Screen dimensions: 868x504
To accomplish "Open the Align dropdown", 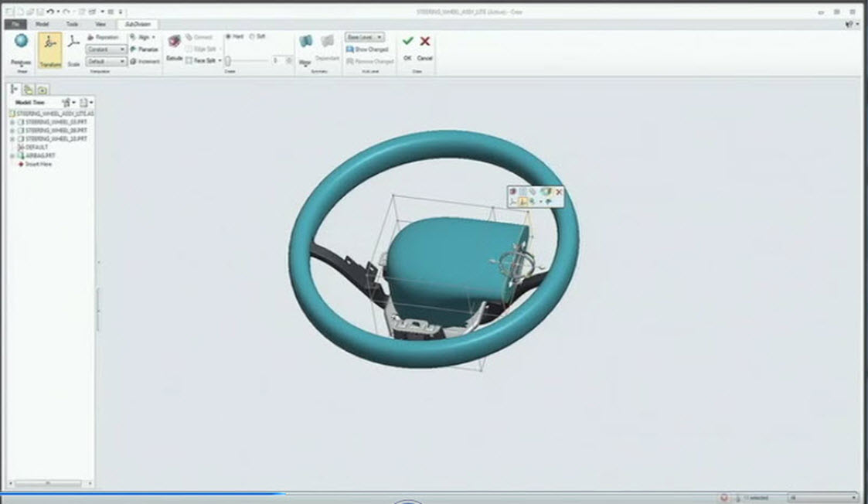I will (x=143, y=37).
